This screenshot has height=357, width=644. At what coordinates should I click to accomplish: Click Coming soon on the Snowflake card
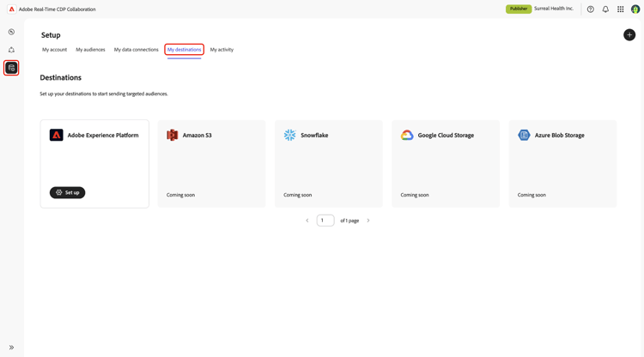297,195
